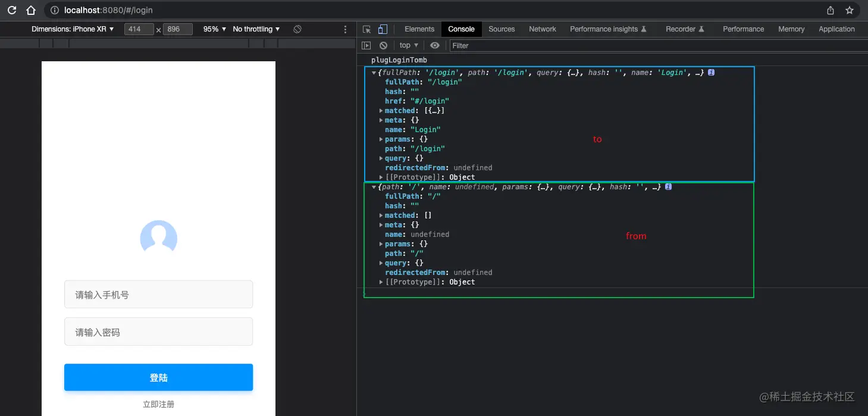Bookmark this page with the star icon
The image size is (868, 416).
point(850,10)
